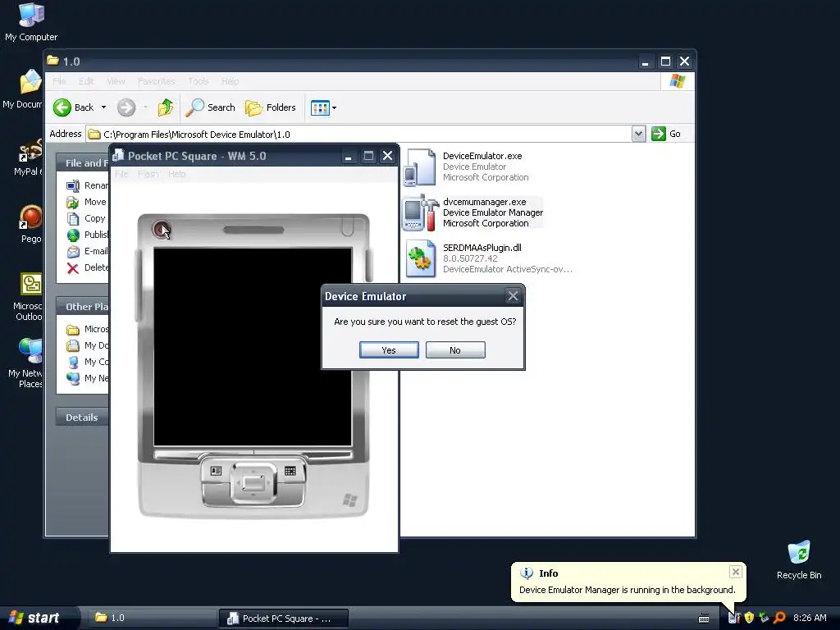Open the Explorer window's Help menu
Viewport: 840px width, 630px height.
point(231,81)
